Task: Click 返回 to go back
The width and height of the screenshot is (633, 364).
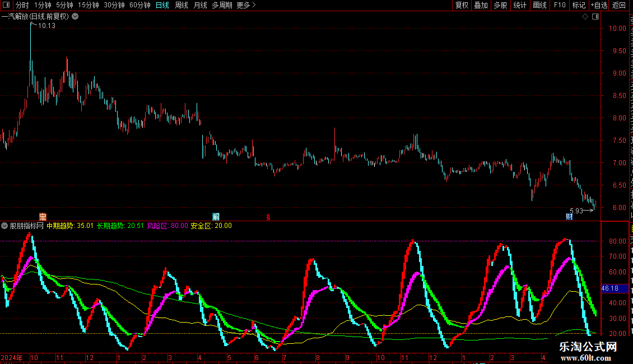Action: [x=619, y=5]
